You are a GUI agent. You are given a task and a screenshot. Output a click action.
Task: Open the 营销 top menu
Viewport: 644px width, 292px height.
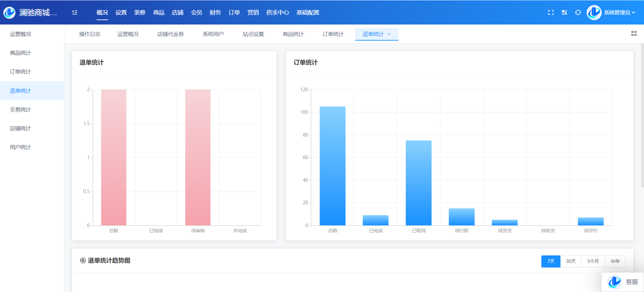pos(253,12)
